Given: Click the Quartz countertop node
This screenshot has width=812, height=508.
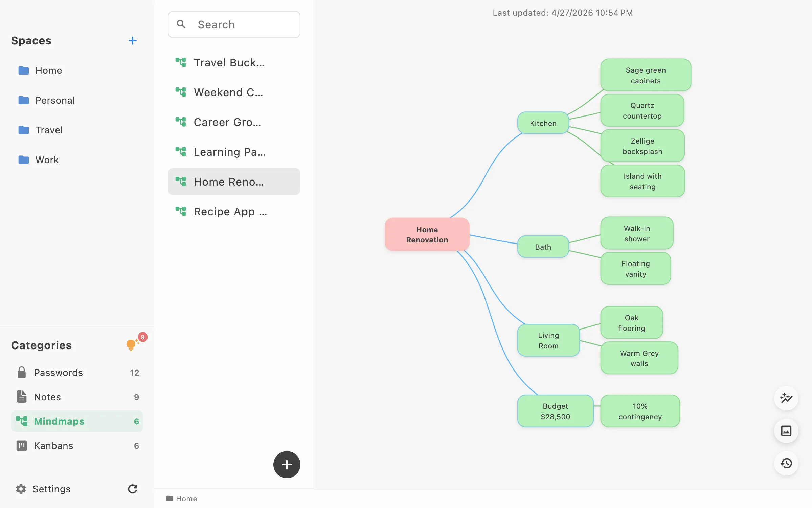Looking at the screenshot, I should [x=642, y=110].
